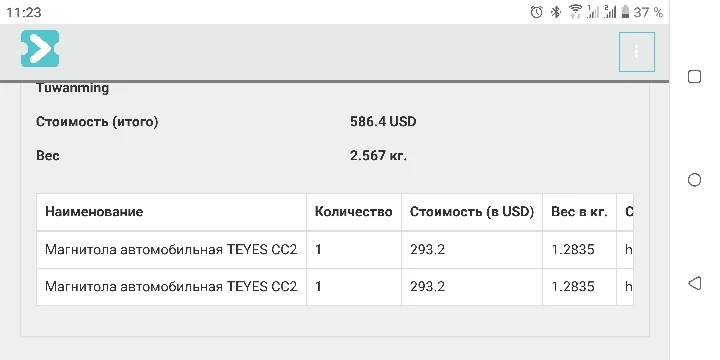Tap the alarm clock status icon

(x=536, y=12)
